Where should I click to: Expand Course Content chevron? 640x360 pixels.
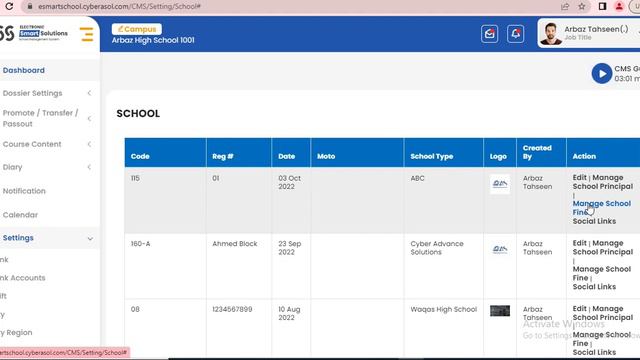89,144
